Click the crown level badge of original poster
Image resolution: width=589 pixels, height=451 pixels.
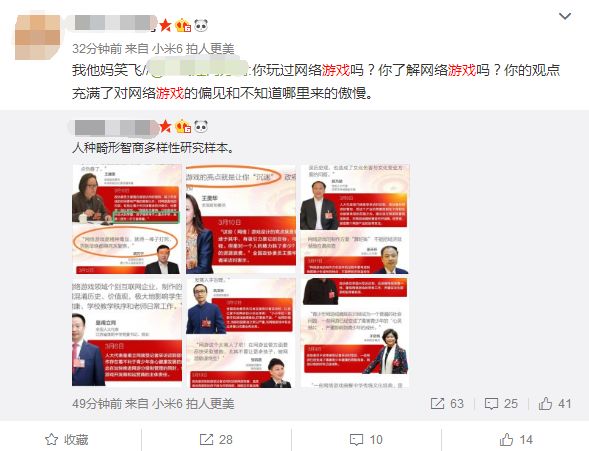coord(183,127)
